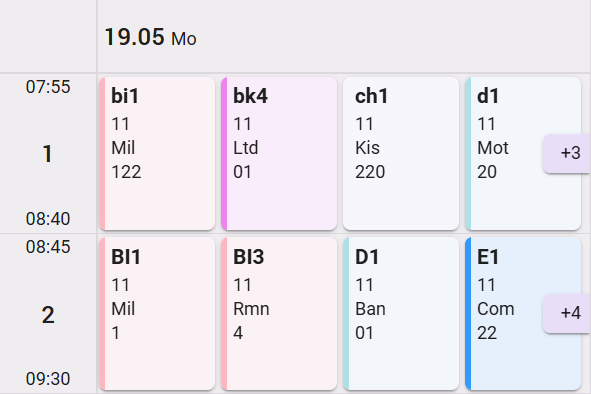Open the d1 lesson with teacher Mot

(523, 153)
